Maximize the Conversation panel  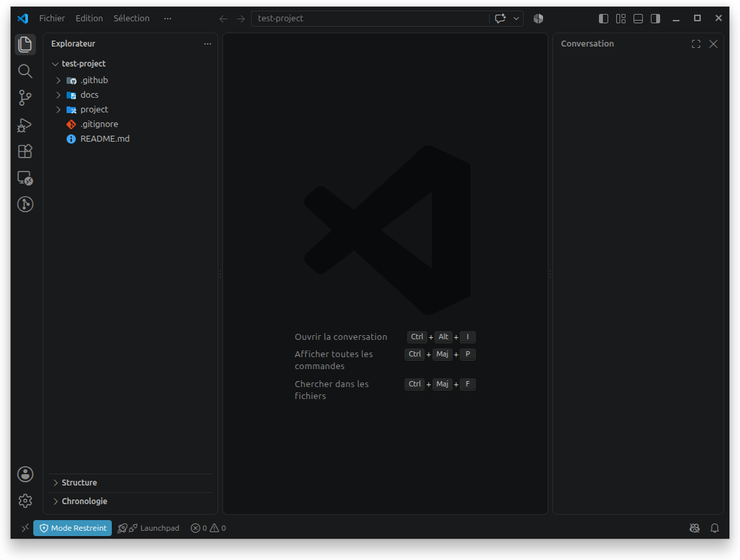[696, 44]
